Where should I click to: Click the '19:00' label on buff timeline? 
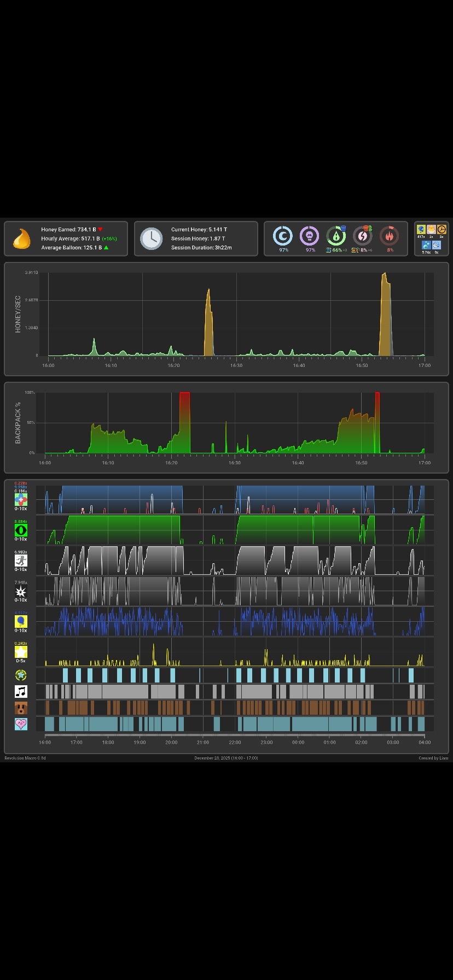point(140,742)
